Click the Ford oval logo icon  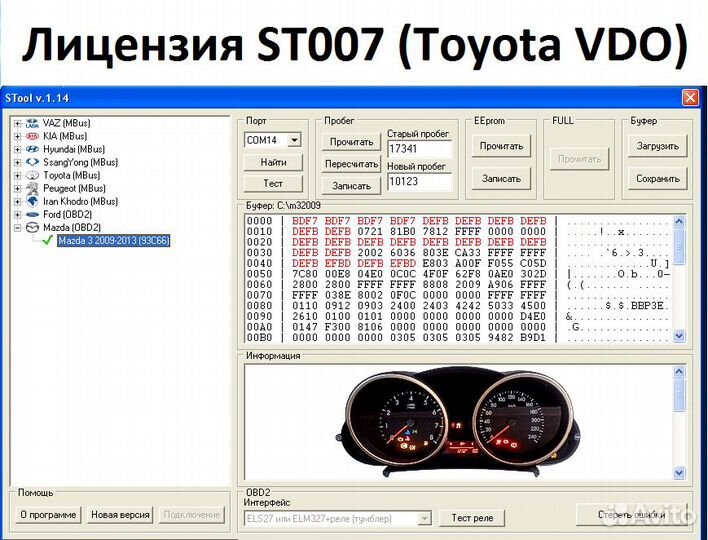click(32, 214)
